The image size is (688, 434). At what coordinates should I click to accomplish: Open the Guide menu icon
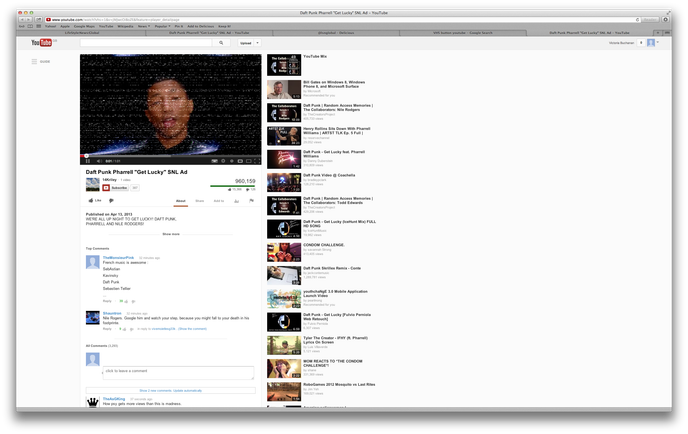point(32,61)
